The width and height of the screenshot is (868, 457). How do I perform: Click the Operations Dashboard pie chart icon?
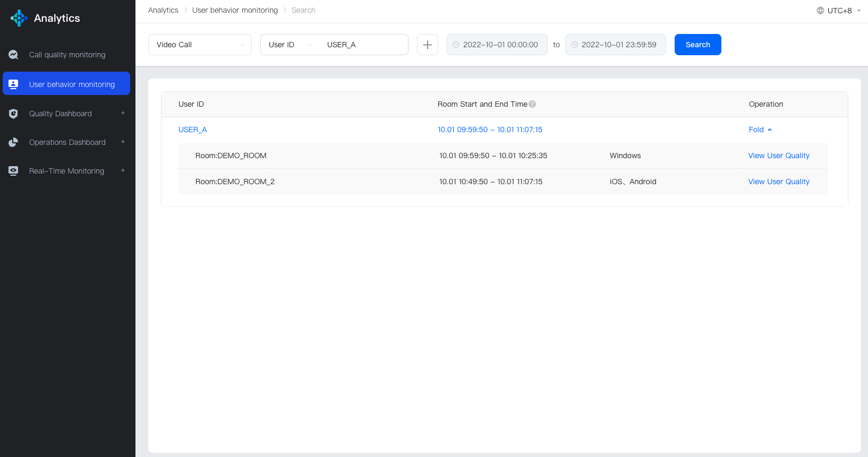(13, 142)
